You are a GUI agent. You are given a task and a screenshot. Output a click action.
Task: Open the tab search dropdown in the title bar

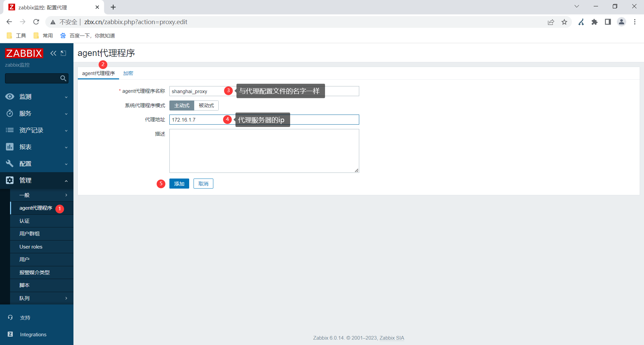click(x=577, y=6)
